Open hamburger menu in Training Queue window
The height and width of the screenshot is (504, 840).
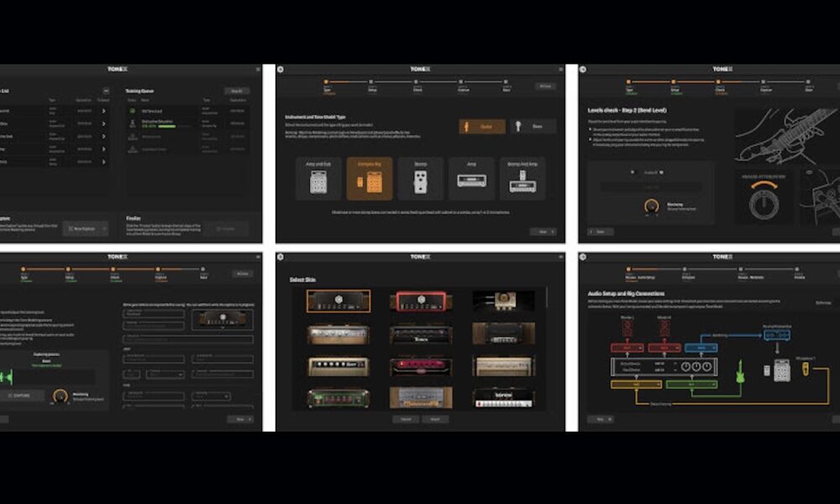pyautogui.click(x=258, y=69)
